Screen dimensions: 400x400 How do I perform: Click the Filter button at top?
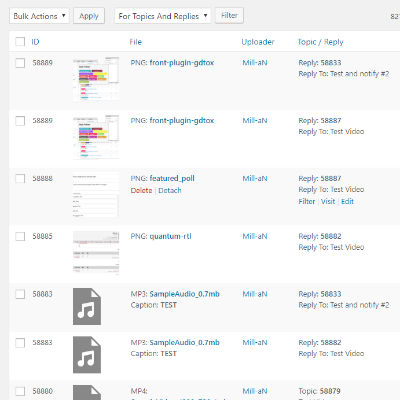pyautogui.click(x=229, y=15)
